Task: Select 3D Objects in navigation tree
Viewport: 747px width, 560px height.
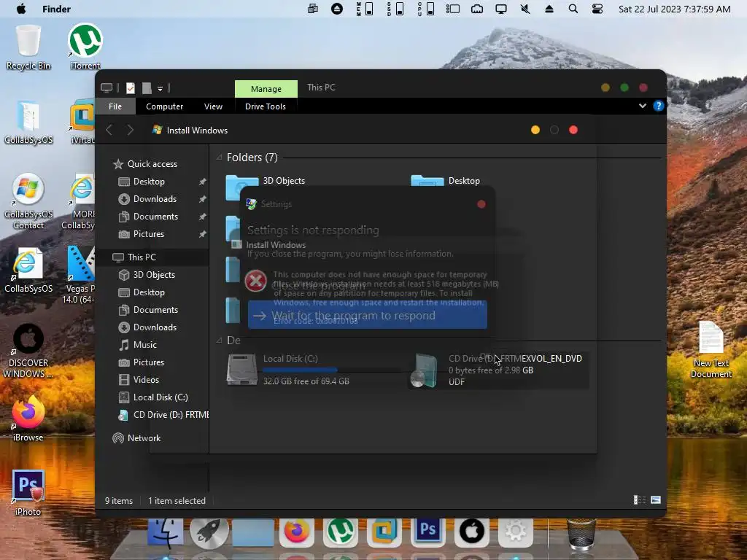Action: 147,275
